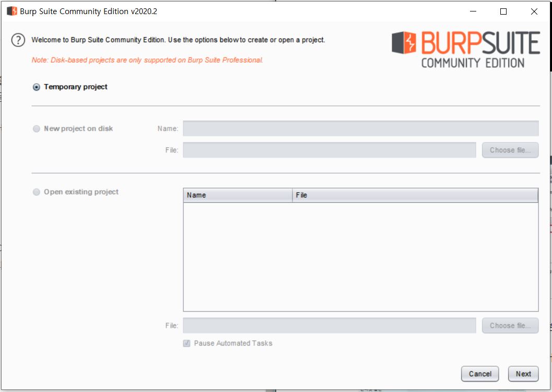Select the New project on disk option
Screen dimensions: 552x392
click(x=36, y=129)
